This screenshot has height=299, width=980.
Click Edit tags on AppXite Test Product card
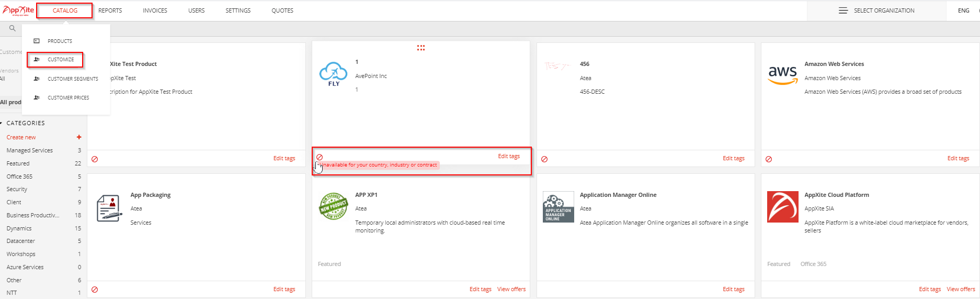pyautogui.click(x=284, y=158)
